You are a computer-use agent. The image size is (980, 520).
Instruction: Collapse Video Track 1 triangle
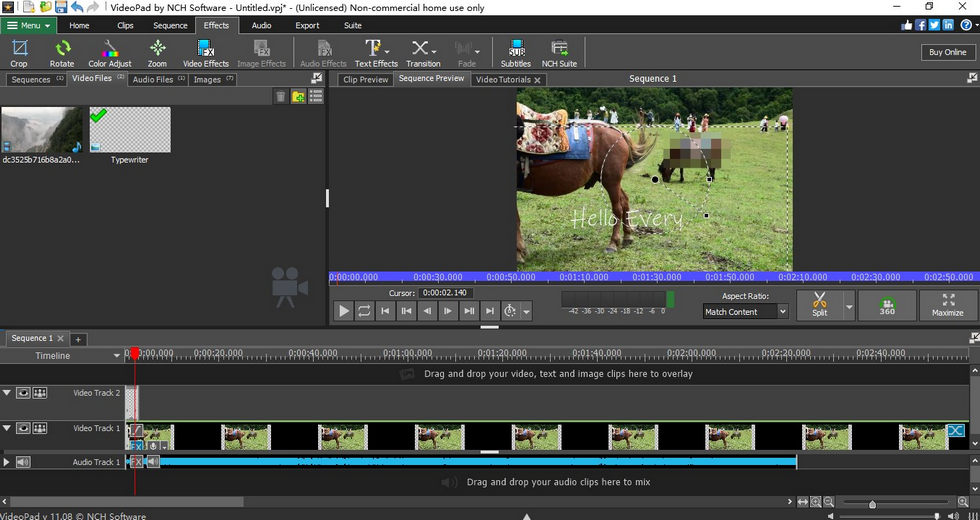click(7, 428)
